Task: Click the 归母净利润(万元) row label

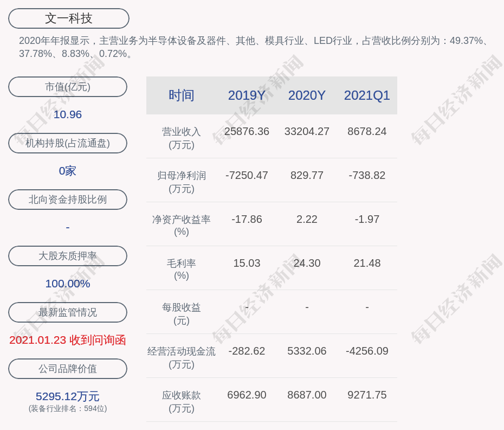Action: tap(182, 182)
